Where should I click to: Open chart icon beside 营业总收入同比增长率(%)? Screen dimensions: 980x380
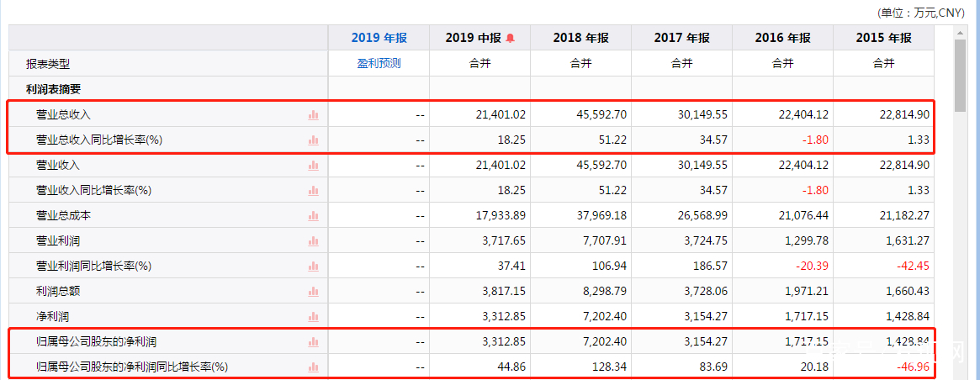[x=313, y=140]
